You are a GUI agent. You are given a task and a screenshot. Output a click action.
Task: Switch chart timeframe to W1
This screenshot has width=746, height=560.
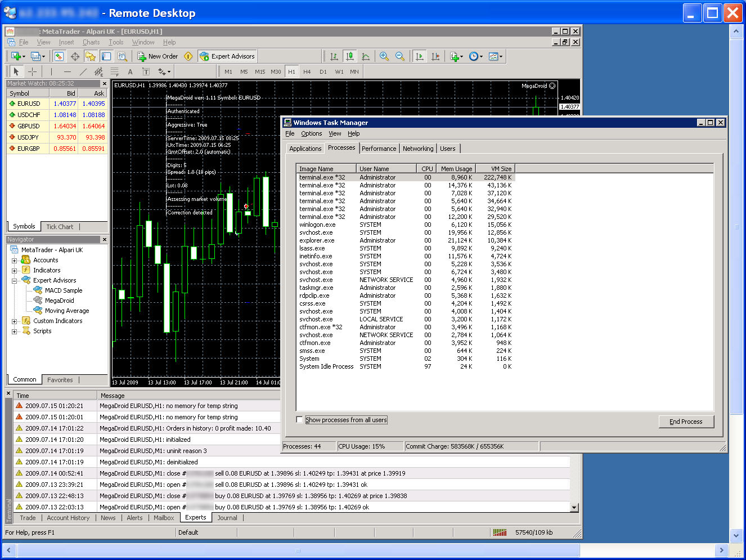[x=339, y=71]
